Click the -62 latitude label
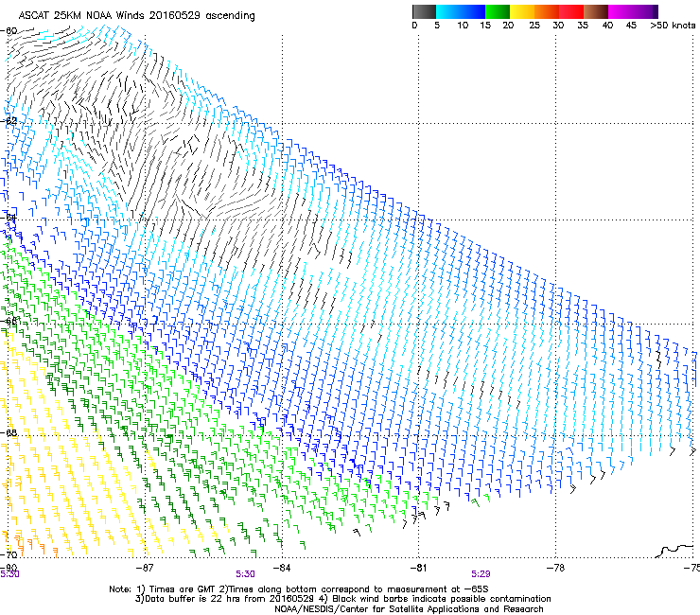This screenshot has height=615, width=700. click(x=9, y=121)
